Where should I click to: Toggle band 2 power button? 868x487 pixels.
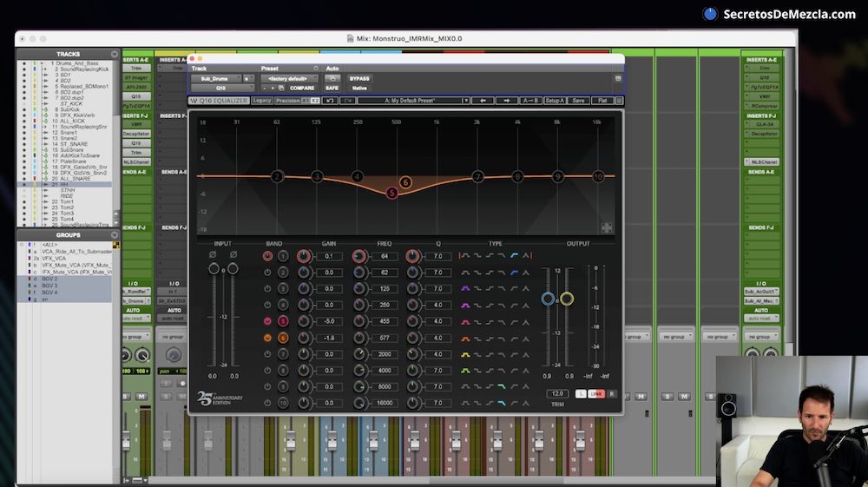point(267,273)
